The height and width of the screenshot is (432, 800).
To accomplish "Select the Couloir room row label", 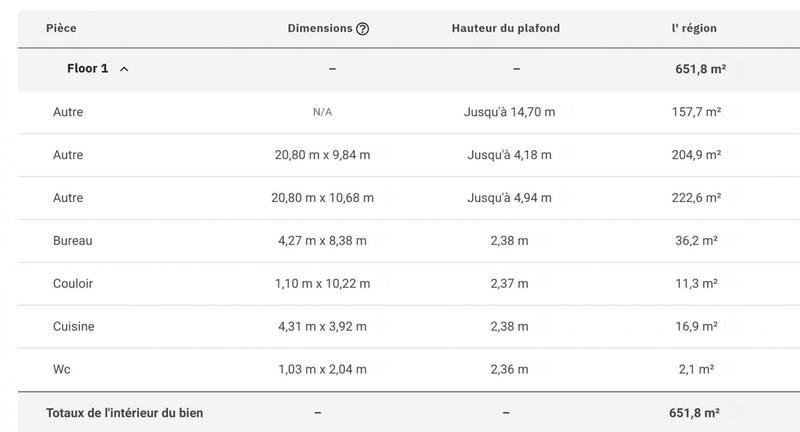I will [73, 284].
